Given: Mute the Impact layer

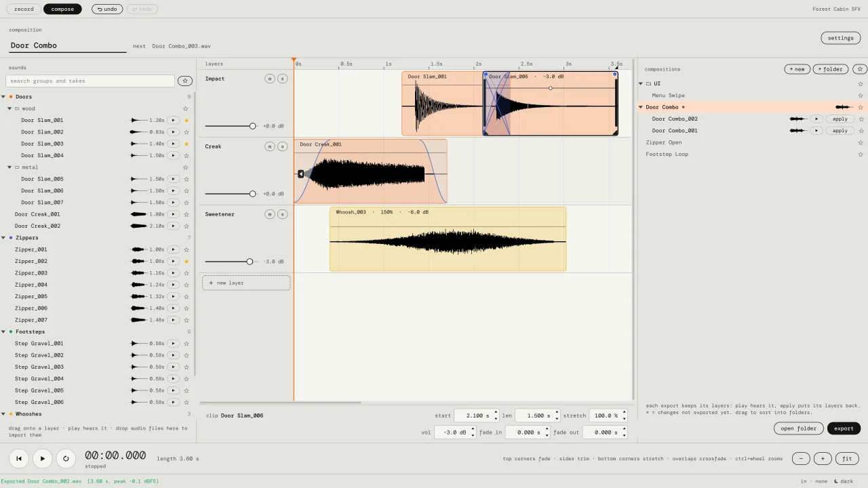Looking at the screenshot, I should click(270, 79).
